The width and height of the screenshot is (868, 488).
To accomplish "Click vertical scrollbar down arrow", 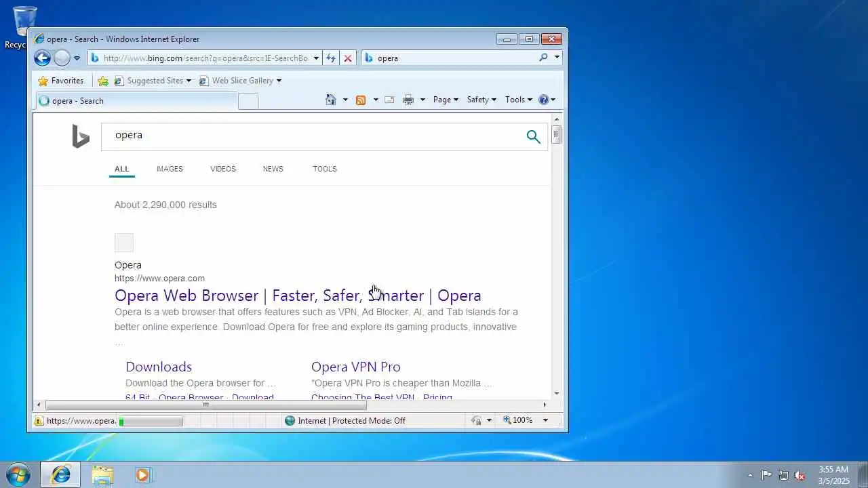I will click(557, 394).
